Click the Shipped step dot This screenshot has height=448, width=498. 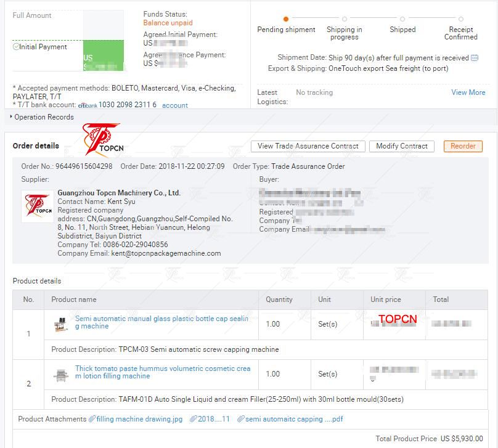pos(402,19)
